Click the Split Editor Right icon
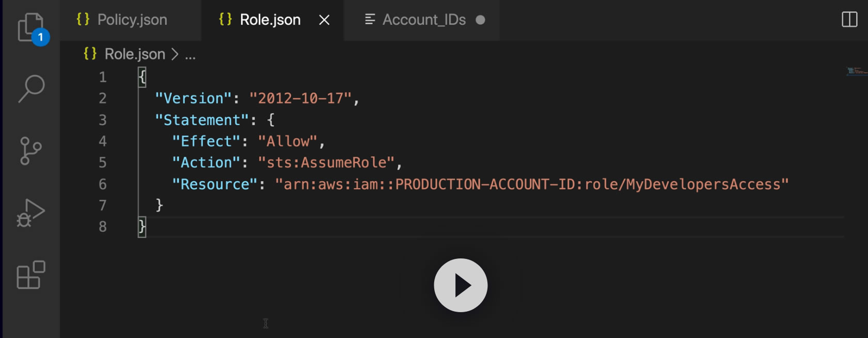This screenshot has height=338, width=868. (849, 20)
